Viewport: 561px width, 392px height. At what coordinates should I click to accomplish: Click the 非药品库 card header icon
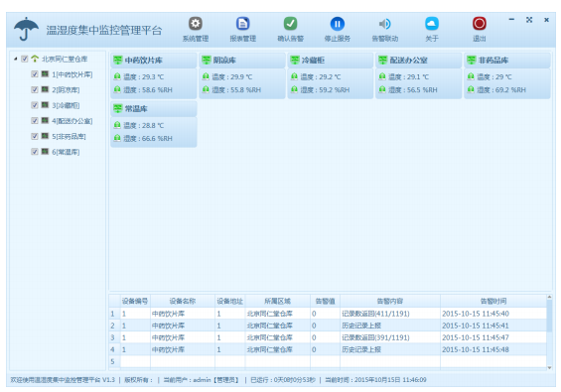tap(472, 61)
